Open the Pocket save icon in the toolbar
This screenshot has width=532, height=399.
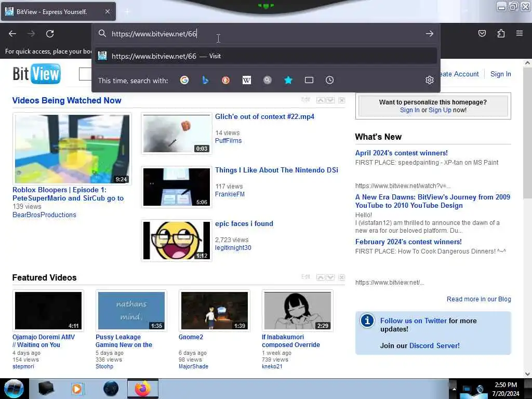point(482,33)
